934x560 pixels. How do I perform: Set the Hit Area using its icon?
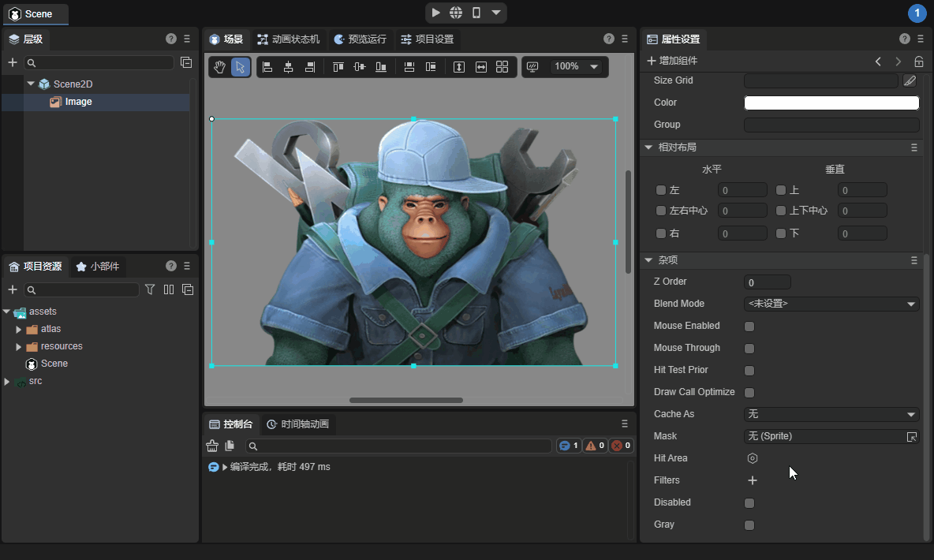(x=753, y=458)
